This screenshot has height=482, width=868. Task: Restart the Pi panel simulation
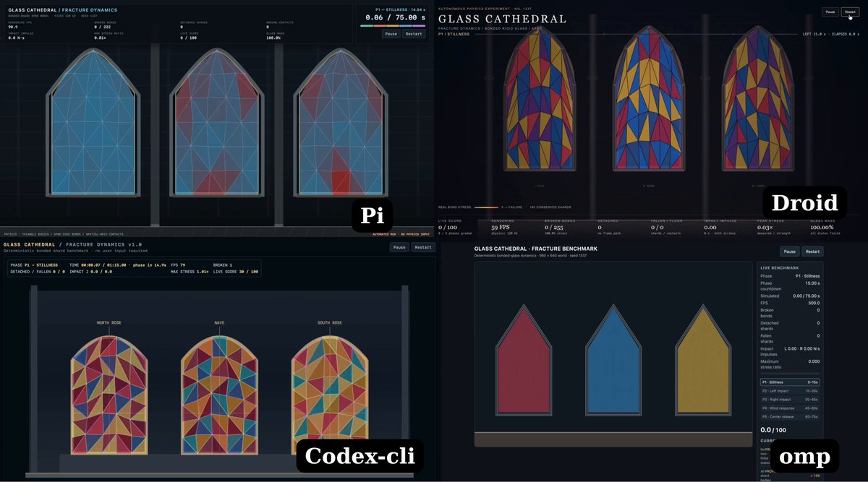414,34
